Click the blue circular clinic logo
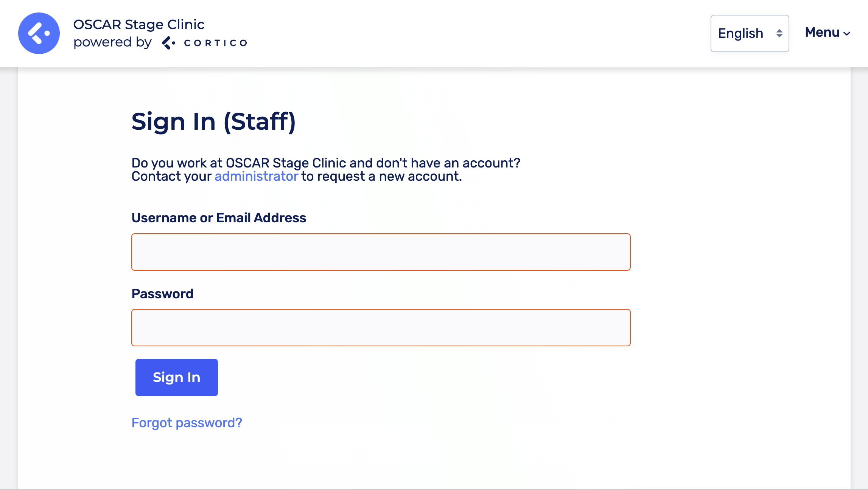868x490 pixels. coord(39,33)
